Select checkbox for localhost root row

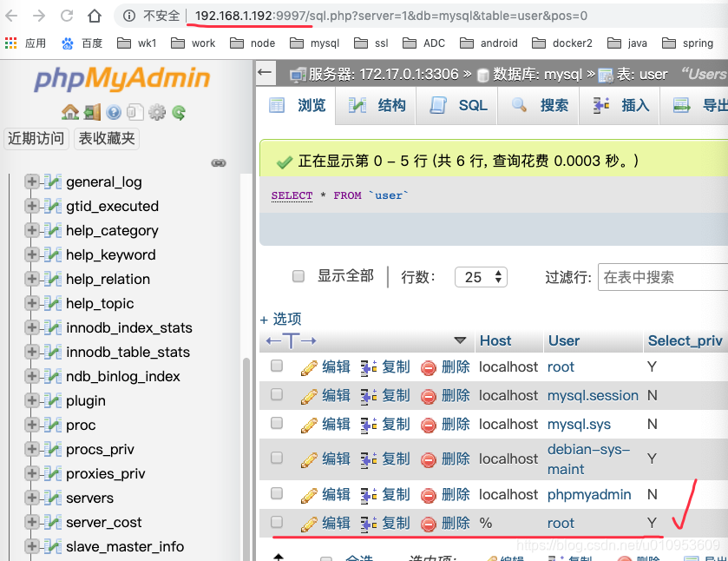(x=277, y=366)
